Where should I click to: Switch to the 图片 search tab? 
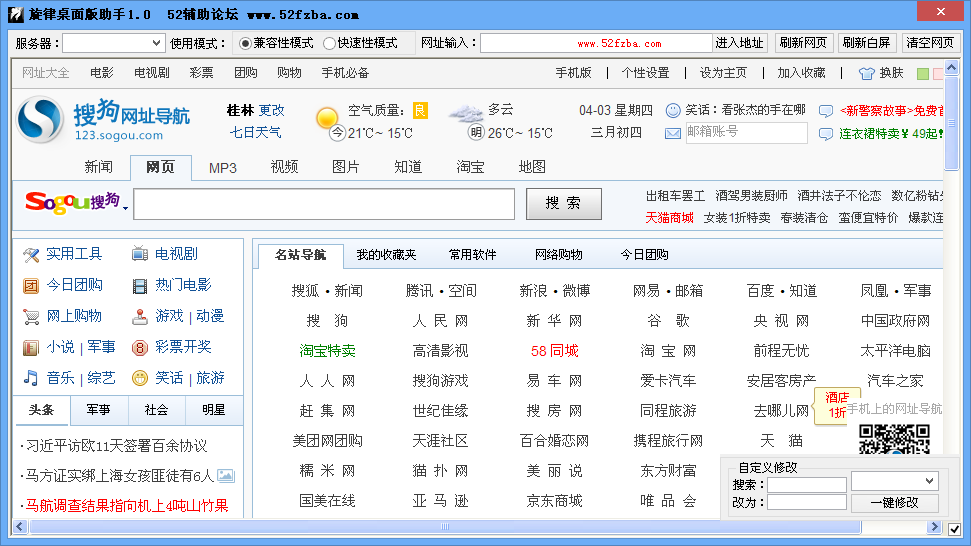tap(346, 167)
